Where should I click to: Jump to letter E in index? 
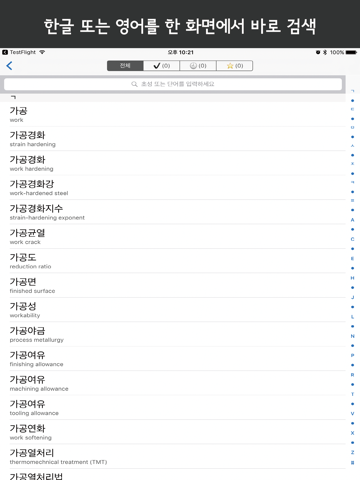352,259
